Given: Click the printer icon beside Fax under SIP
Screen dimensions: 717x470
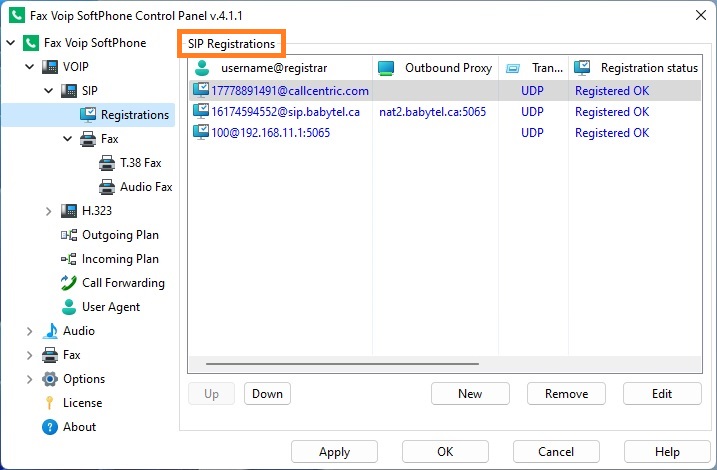Looking at the screenshot, I should point(88,139).
